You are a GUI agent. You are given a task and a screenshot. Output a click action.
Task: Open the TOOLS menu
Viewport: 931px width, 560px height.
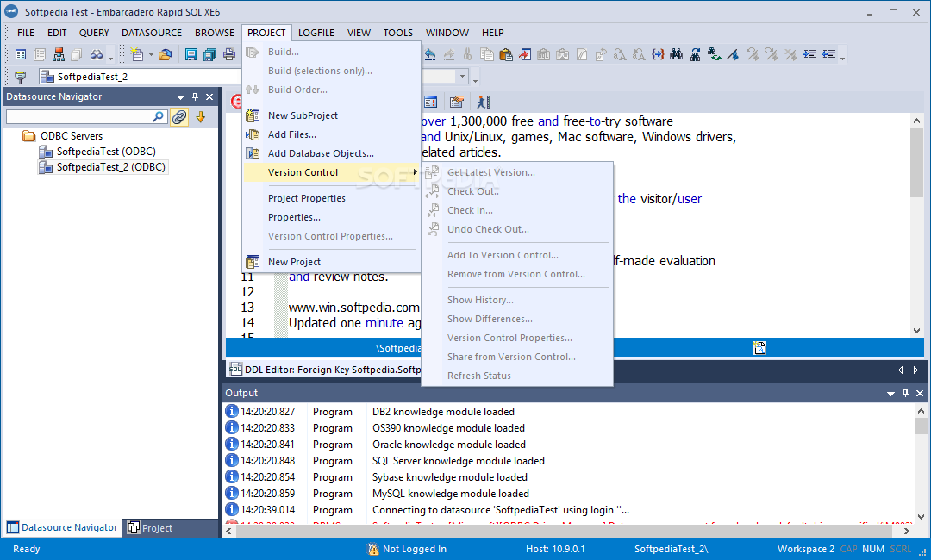397,34
